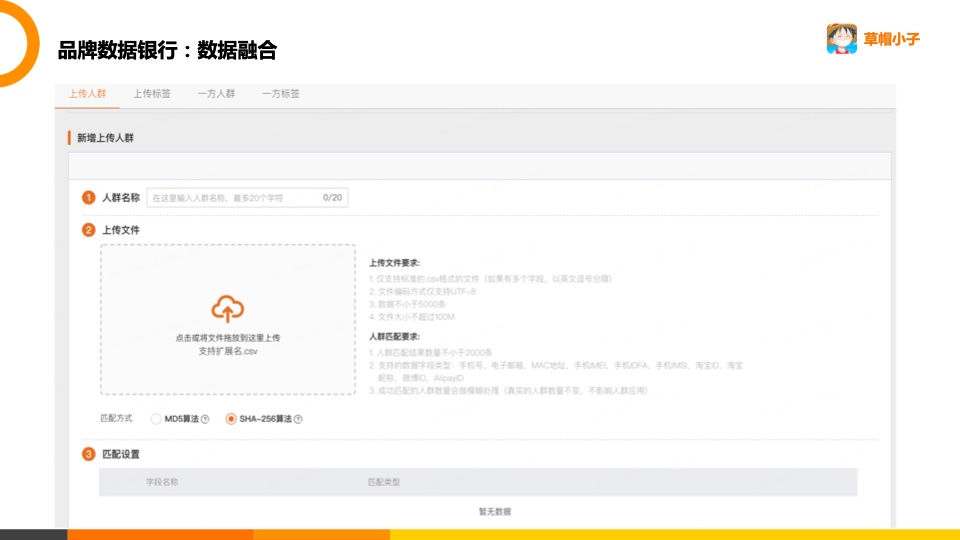Open the 上传标签 tab
The image size is (960, 540).
point(152,94)
